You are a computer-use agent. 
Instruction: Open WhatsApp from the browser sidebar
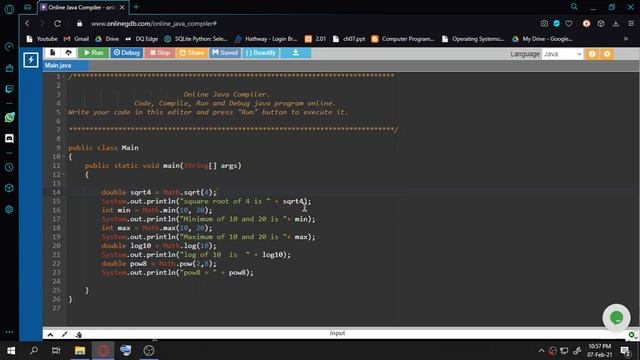tap(9, 118)
